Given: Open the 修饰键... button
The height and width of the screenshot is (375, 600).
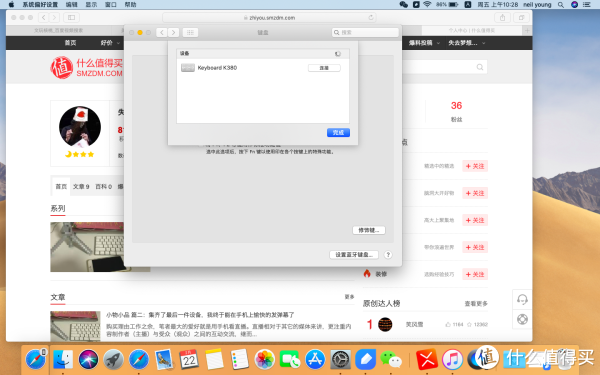Looking at the screenshot, I should (x=368, y=230).
